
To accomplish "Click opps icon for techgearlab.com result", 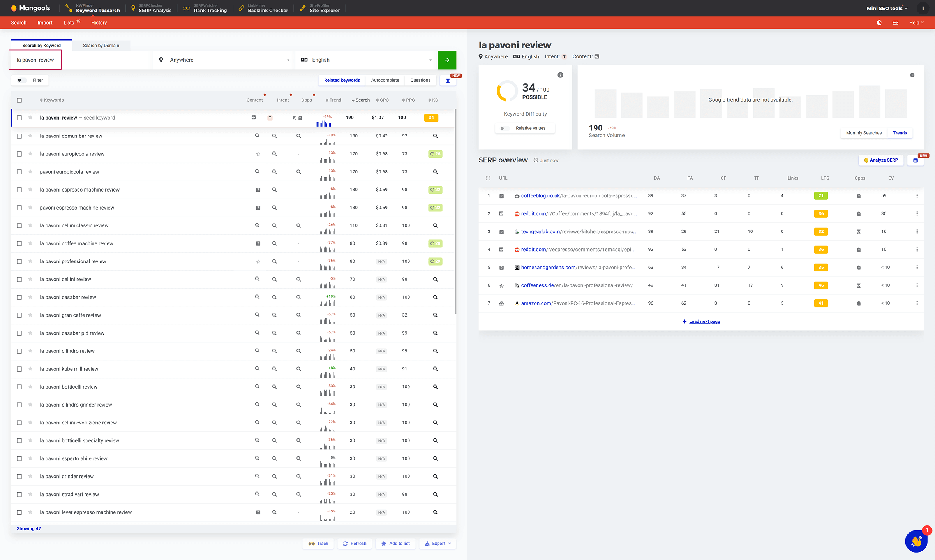I will pos(859,232).
